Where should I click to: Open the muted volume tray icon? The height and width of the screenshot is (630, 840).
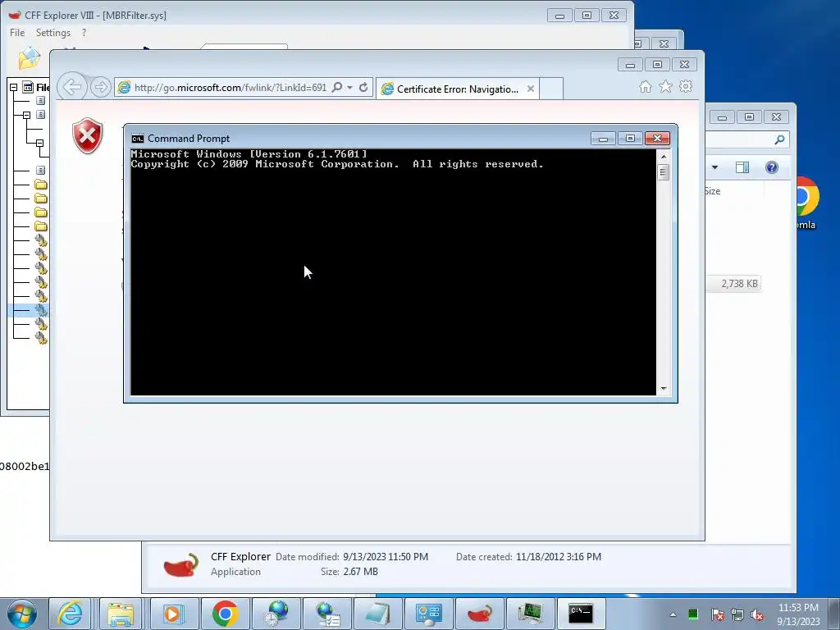[x=757, y=614]
